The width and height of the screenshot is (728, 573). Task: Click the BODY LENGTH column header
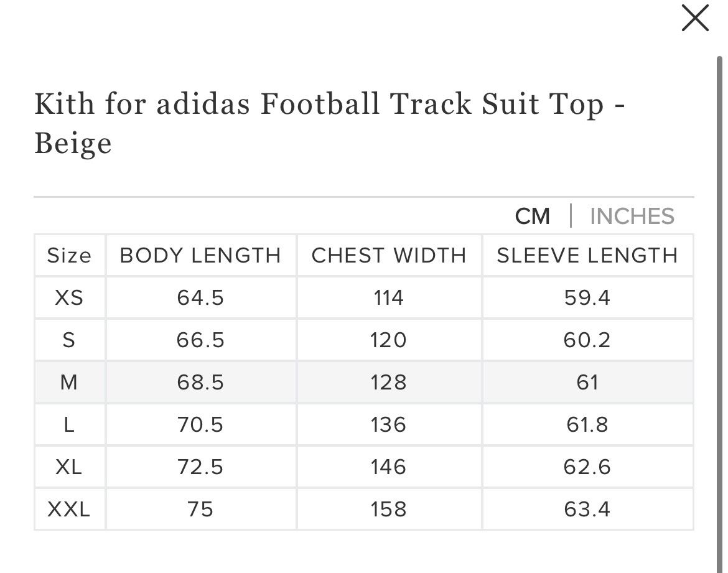pos(200,255)
